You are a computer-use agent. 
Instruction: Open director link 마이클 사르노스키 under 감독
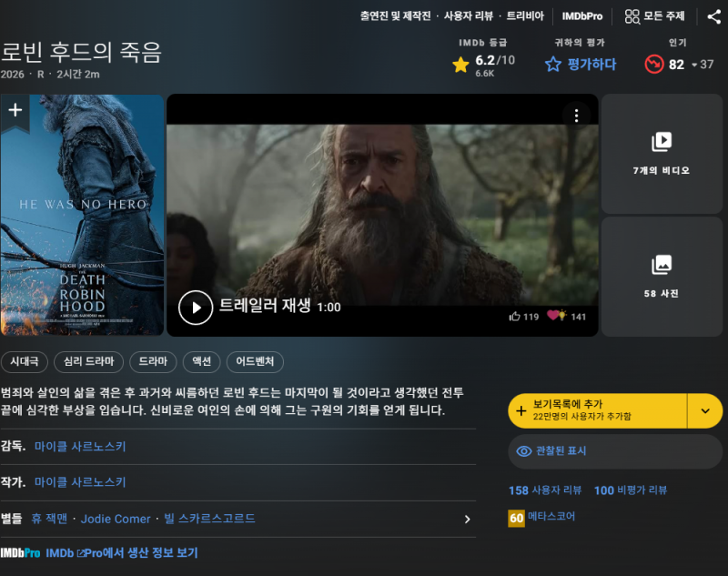[x=80, y=447]
